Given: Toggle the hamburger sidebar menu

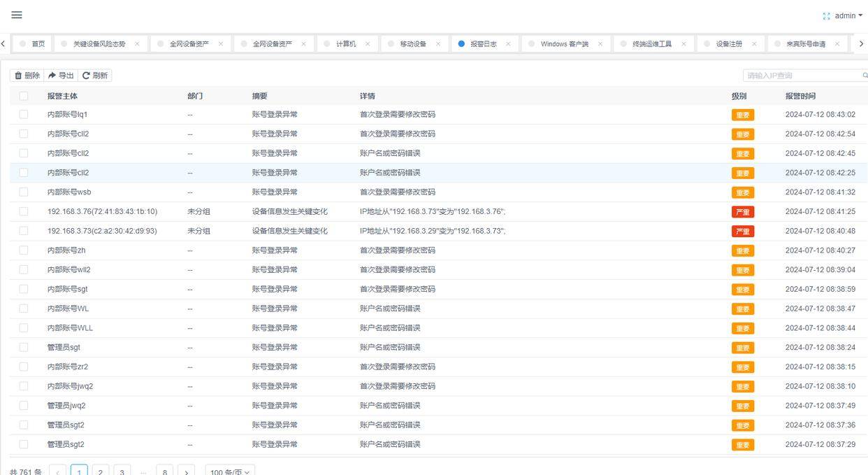Looking at the screenshot, I should click(x=17, y=15).
